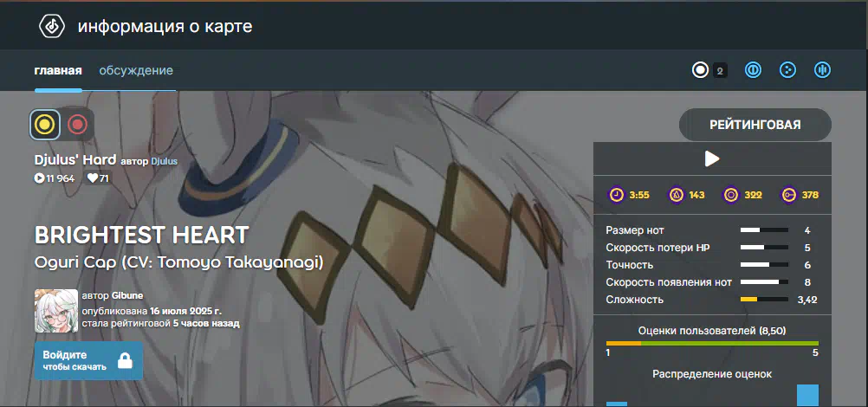This screenshot has width=868, height=407.
Task: Click mapper Gibune's avatar thumbnail
Action: coord(56,311)
